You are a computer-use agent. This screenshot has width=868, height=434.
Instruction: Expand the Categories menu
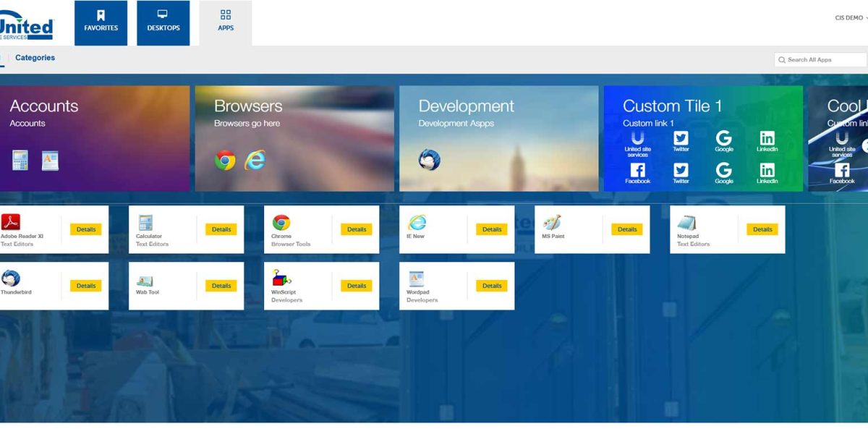point(35,58)
